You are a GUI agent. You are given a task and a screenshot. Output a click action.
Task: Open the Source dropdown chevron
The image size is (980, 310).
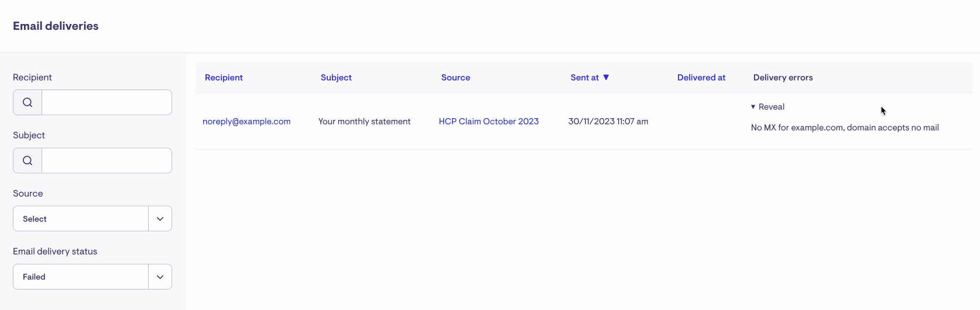point(160,219)
